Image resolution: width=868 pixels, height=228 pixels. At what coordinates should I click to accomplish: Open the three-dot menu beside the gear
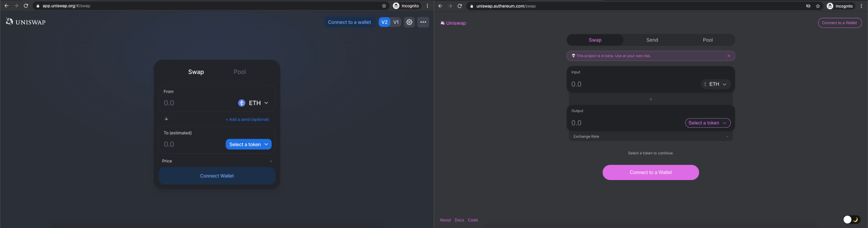coord(424,22)
